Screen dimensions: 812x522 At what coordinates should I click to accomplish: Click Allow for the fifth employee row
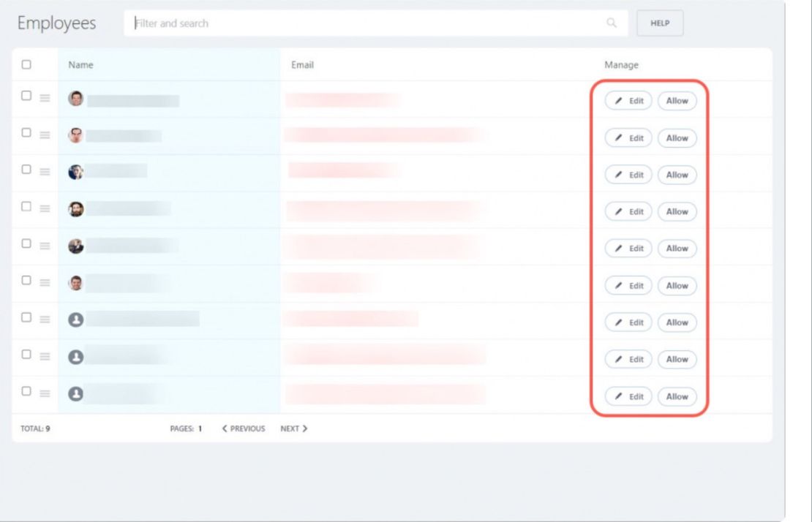677,249
